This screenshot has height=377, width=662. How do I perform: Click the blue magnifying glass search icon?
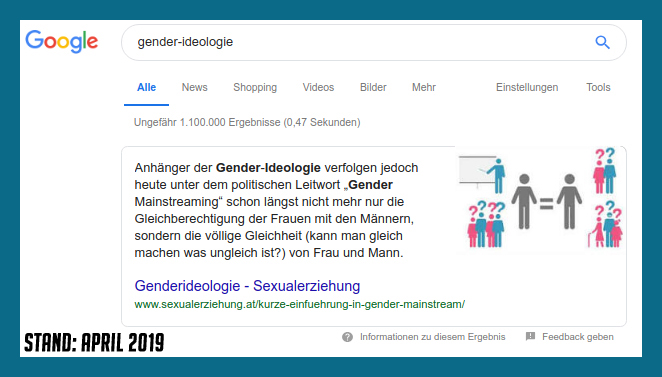coord(602,42)
